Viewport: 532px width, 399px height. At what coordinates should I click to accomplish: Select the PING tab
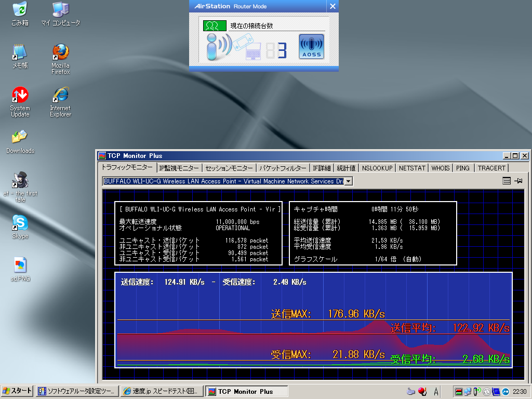point(463,168)
